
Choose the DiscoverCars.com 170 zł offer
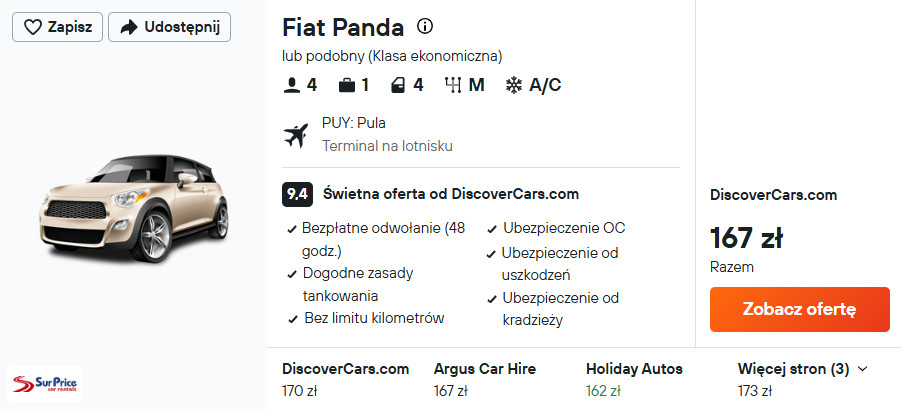(345, 379)
